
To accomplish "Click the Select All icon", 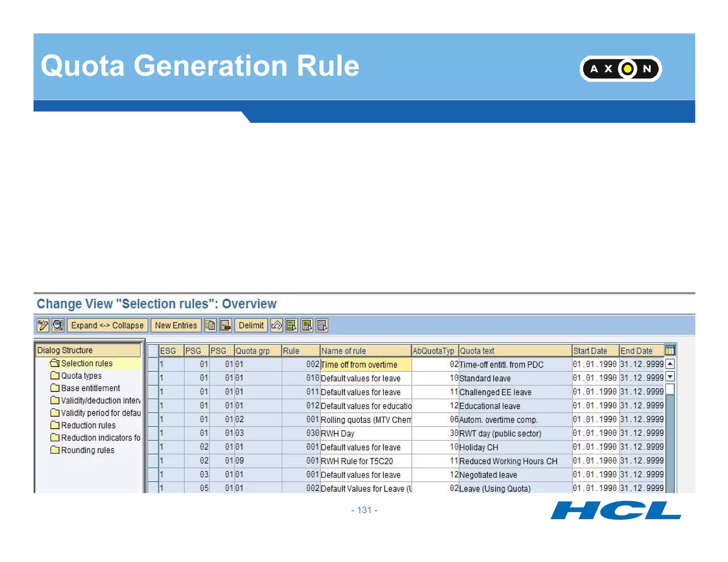I will [291, 325].
